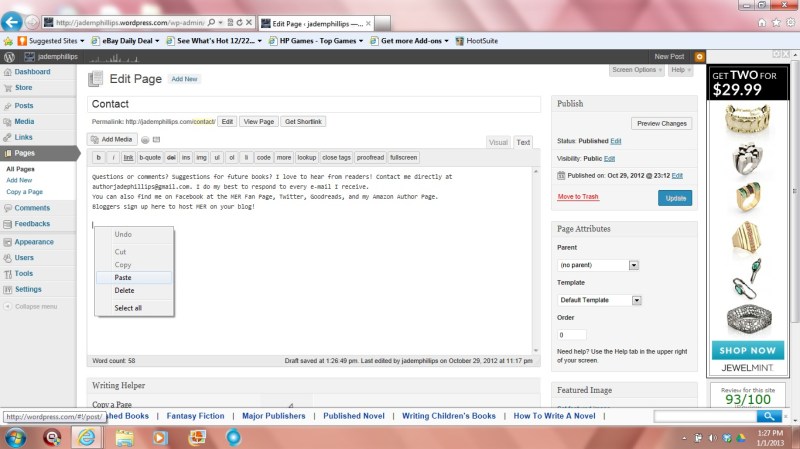
Task: Expand the Screen Options panel
Action: (635, 70)
